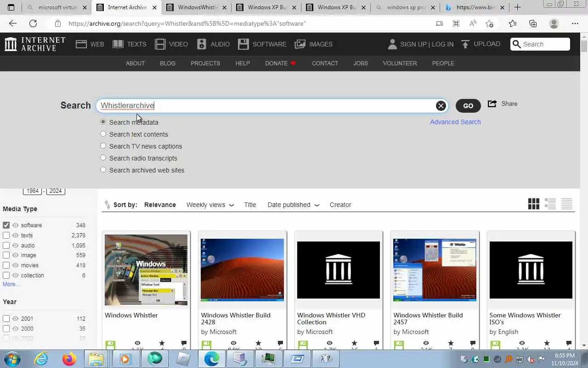Add this page to favorites star

(x=489, y=23)
